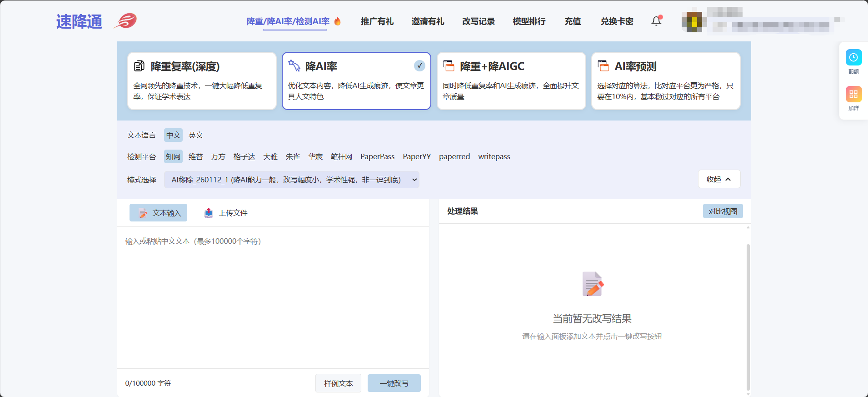Select writepass detection platform

pos(494,156)
